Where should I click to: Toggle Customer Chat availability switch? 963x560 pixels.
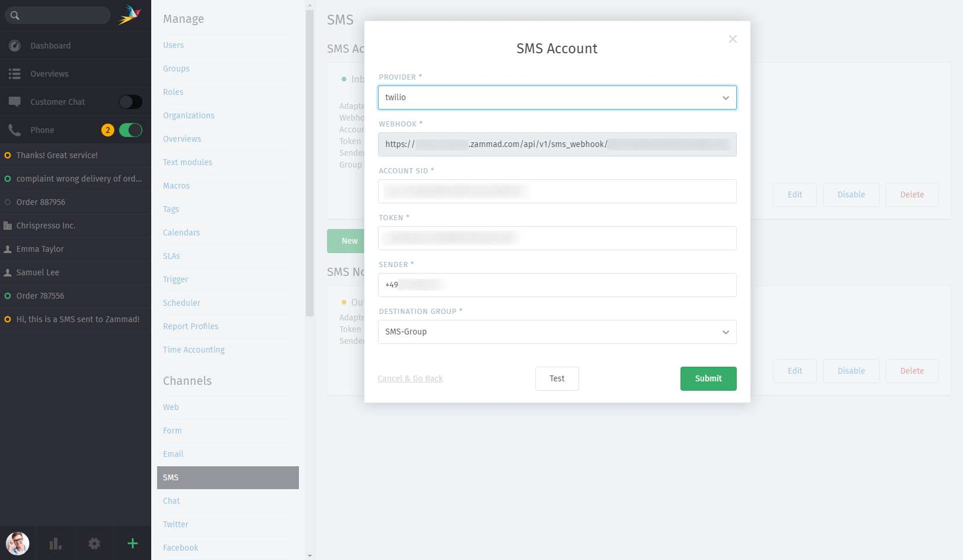(x=131, y=102)
